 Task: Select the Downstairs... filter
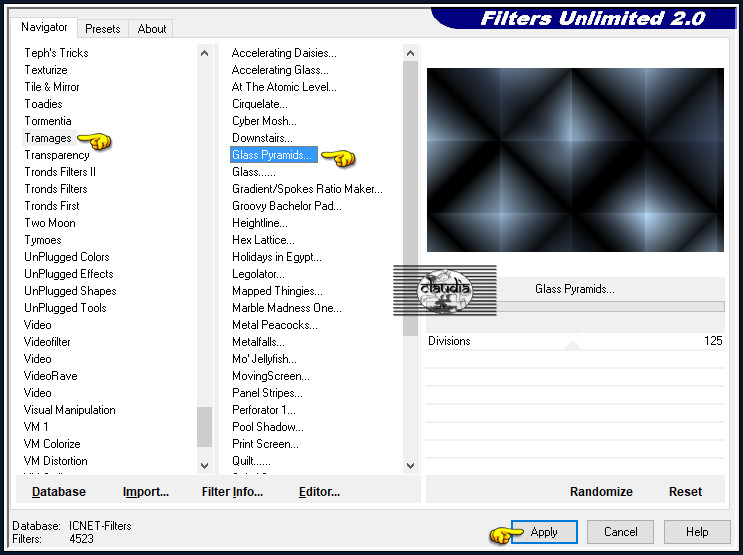(262, 138)
